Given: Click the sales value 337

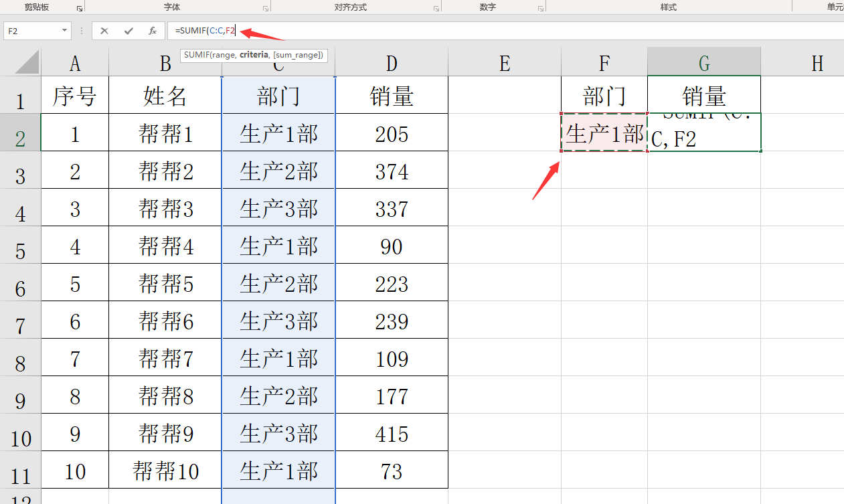Looking at the screenshot, I should point(392,207).
